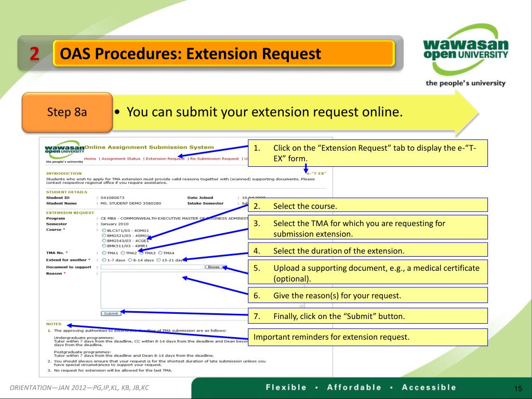This screenshot has height=399, width=532.
Task: Select the 8-14 days extension
Action: (x=130, y=260)
